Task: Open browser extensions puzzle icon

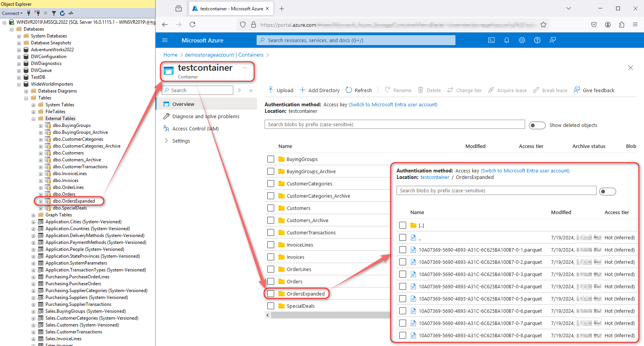Action: (x=621, y=24)
